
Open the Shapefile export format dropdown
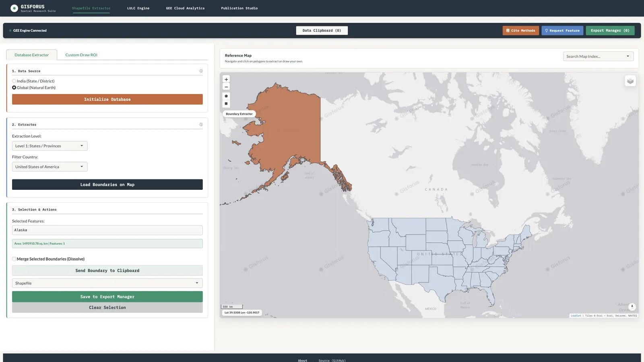point(107,283)
